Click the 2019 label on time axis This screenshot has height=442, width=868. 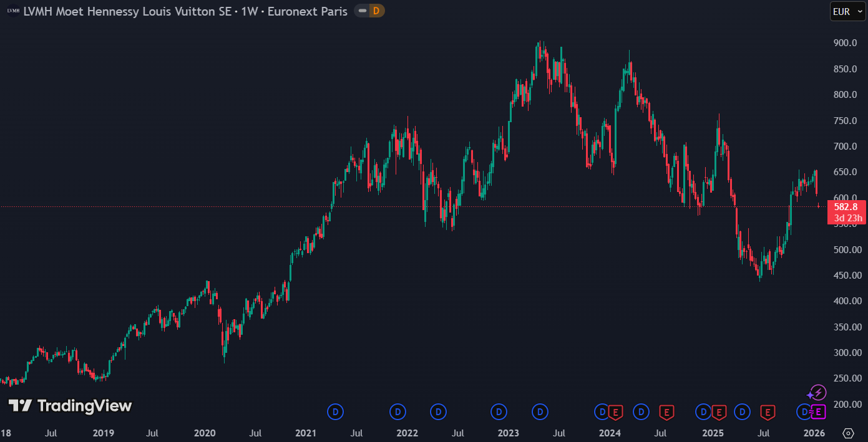(x=103, y=433)
